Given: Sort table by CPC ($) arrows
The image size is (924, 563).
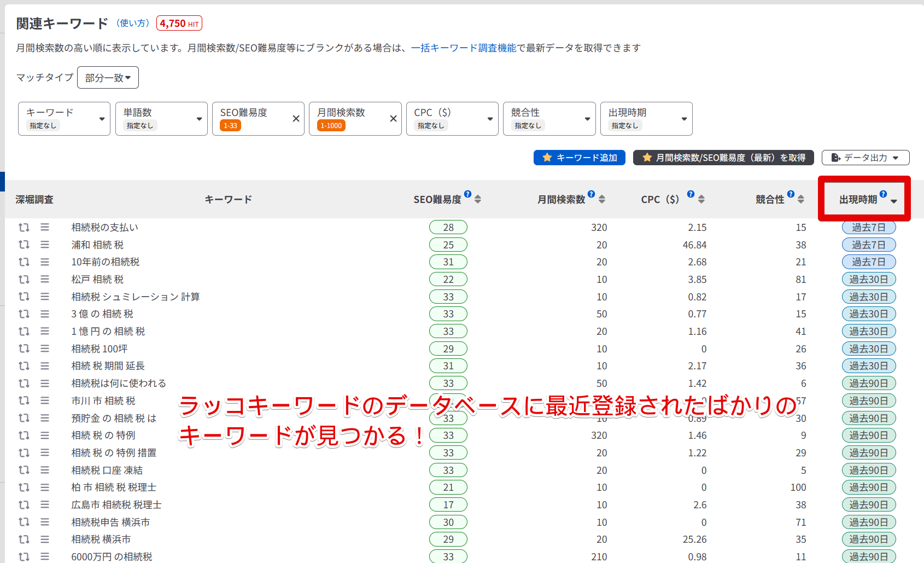Looking at the screenshot, I should 701,199.
